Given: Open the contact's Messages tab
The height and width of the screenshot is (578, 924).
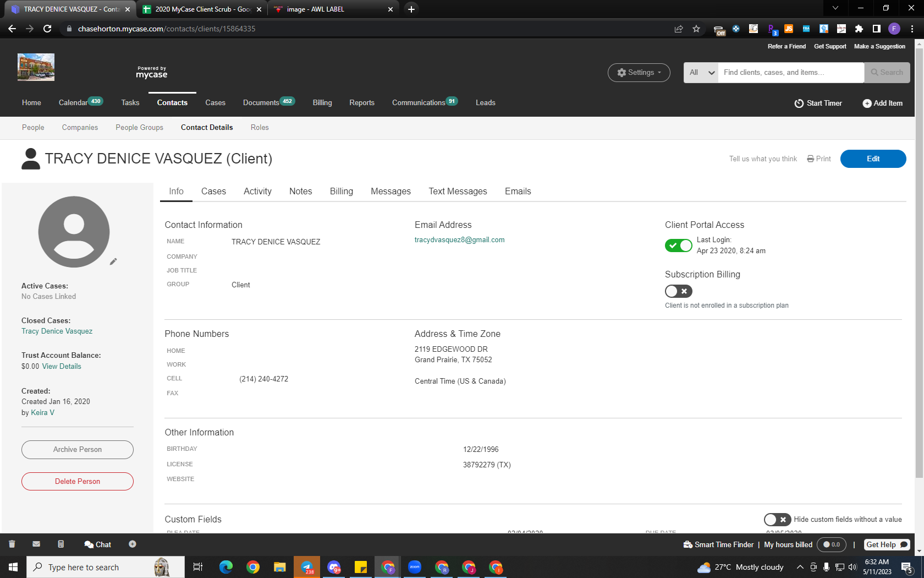Looking at the screenshot, I should [x=391, y=192].
